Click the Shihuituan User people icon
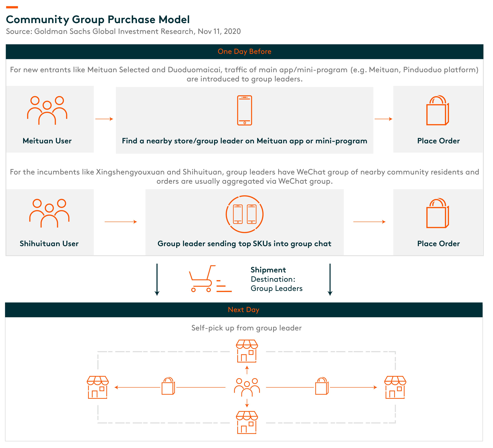493x448 pixels. [x=49, y=213]
